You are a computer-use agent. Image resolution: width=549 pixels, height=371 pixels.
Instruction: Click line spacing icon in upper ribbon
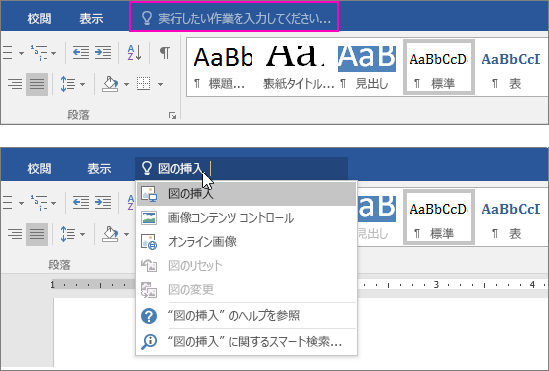68,84
